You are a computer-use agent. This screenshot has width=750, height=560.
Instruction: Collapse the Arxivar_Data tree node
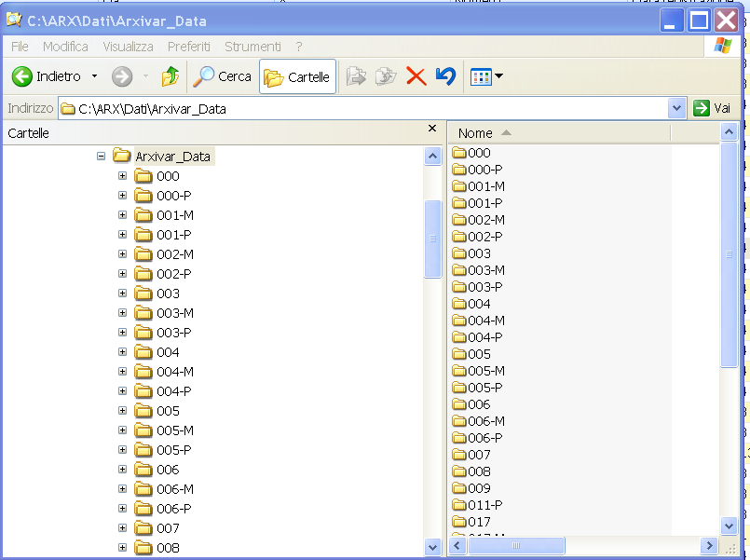point(101,157)
